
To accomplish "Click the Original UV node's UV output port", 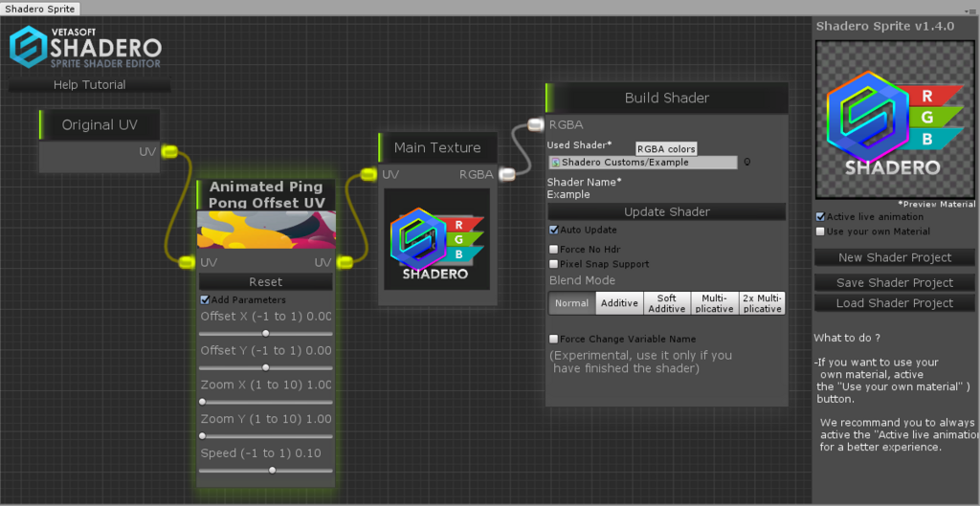I will [169, 151].
